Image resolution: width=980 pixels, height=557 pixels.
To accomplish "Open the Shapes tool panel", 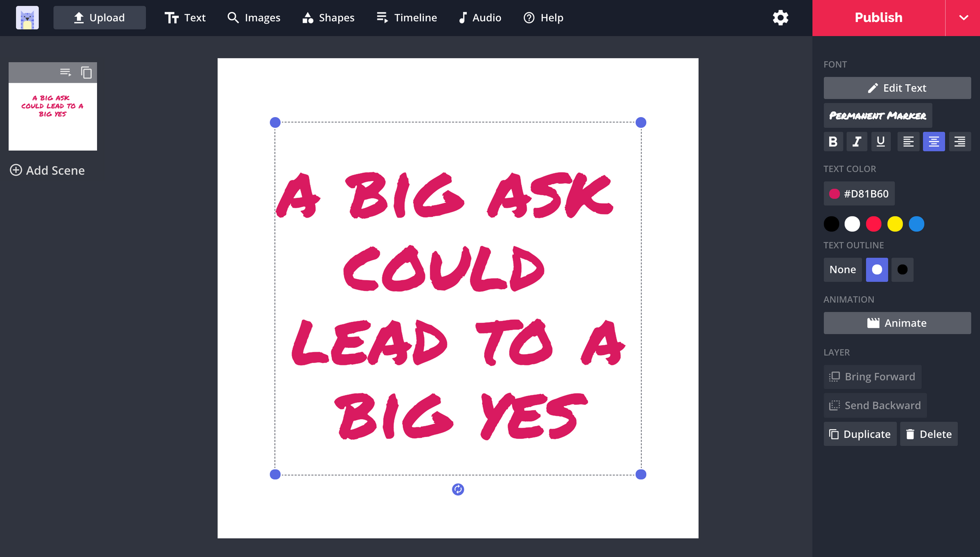I will tap(329, 18).
